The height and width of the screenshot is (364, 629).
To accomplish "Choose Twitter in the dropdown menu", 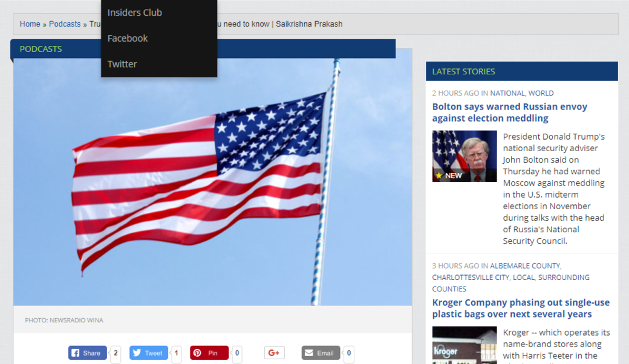I will 122,64.
